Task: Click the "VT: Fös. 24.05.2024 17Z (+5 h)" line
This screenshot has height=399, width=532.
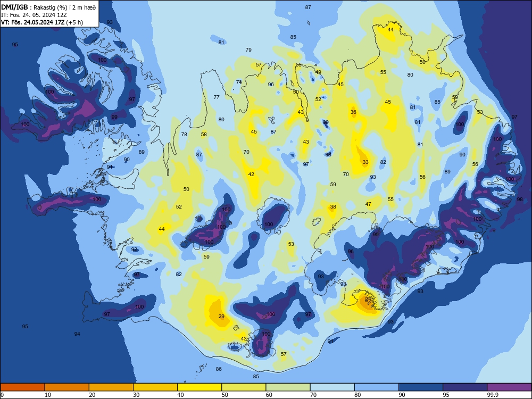Action: 42,22
